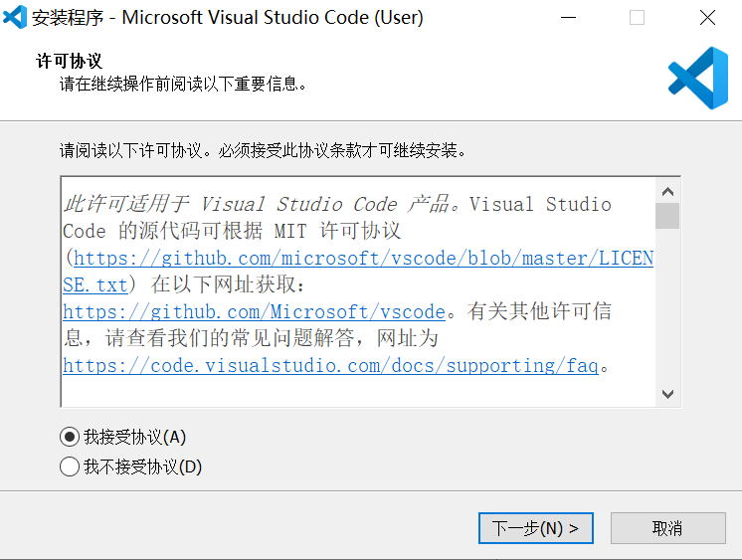Screen dimensions: 742x560
Task: Click the 许可协议 bold heading
Action: tap(70, 62)
